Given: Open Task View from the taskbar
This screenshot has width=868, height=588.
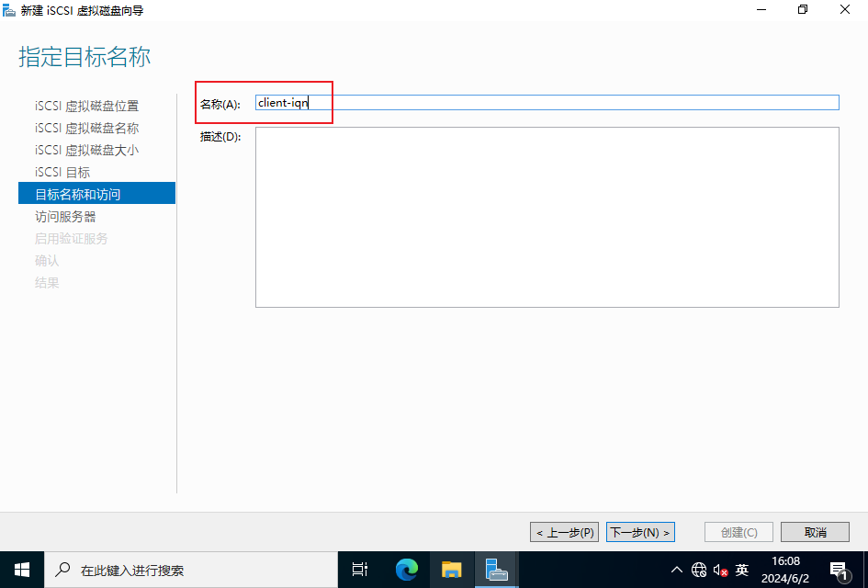Looking at the screenshot, I should pyautogui.click(x=360, y=570).
